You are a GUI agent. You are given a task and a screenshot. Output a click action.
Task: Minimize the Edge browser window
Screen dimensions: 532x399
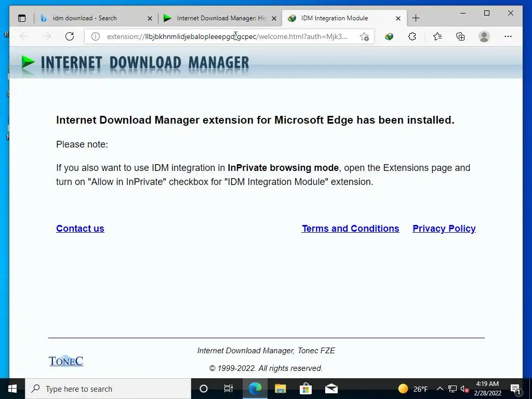463,13
